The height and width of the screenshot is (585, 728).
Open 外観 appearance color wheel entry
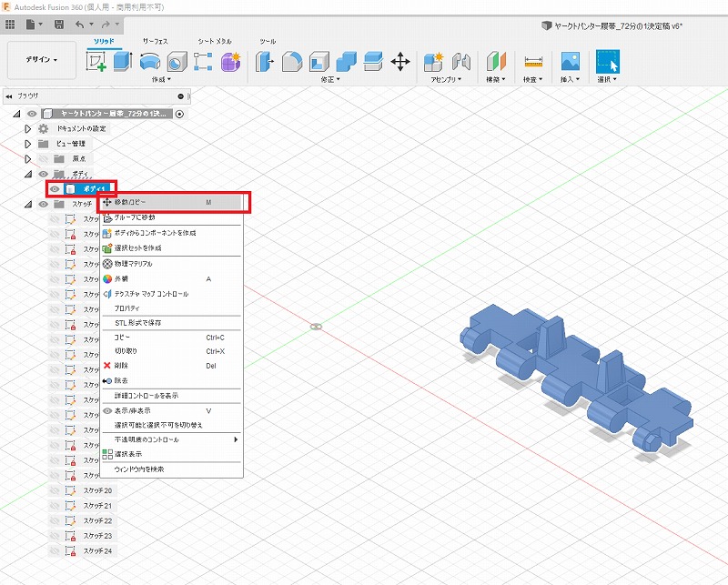coord(121,278)
